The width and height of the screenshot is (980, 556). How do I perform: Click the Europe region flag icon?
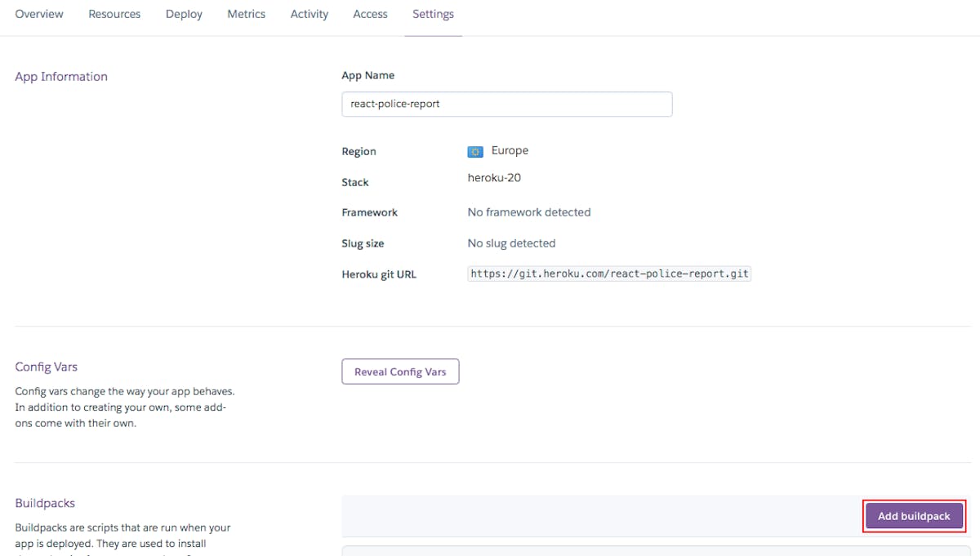(x=474, y=152)
